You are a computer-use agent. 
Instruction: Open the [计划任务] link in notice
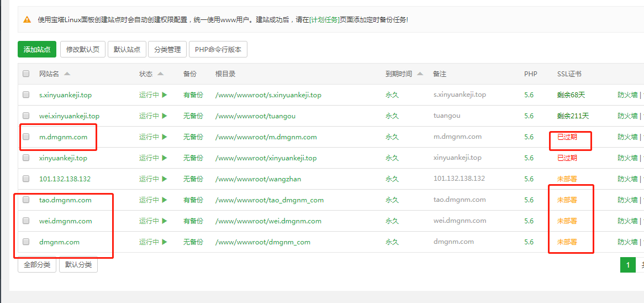pyautogui.click(x=324, y=19)
